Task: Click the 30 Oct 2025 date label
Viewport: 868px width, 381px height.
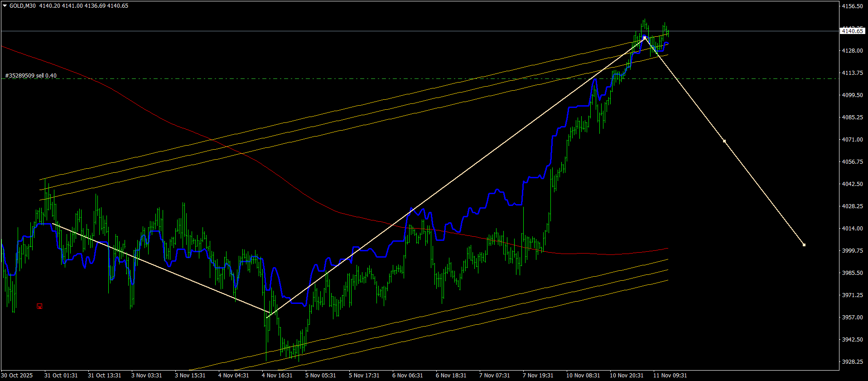Action: [17, 376]
